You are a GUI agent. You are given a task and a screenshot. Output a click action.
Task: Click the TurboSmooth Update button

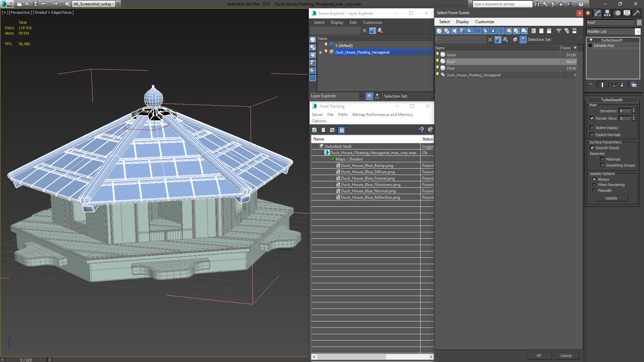[611, 198]
